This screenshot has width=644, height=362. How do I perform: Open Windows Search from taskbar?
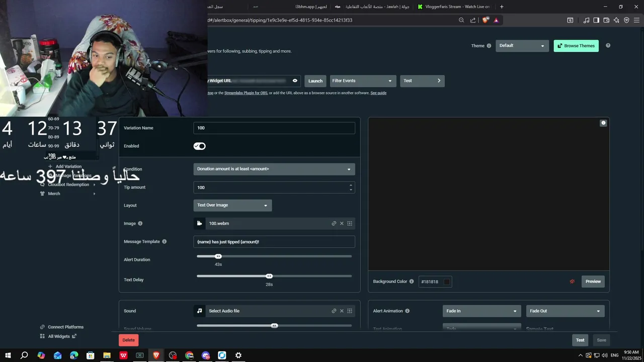coord(24,355)
